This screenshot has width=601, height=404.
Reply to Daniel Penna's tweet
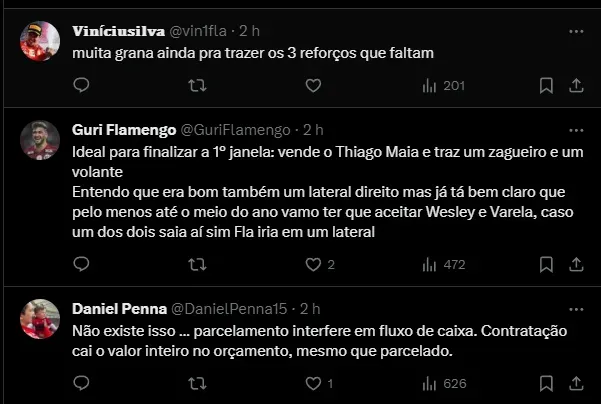pos(82,383)
